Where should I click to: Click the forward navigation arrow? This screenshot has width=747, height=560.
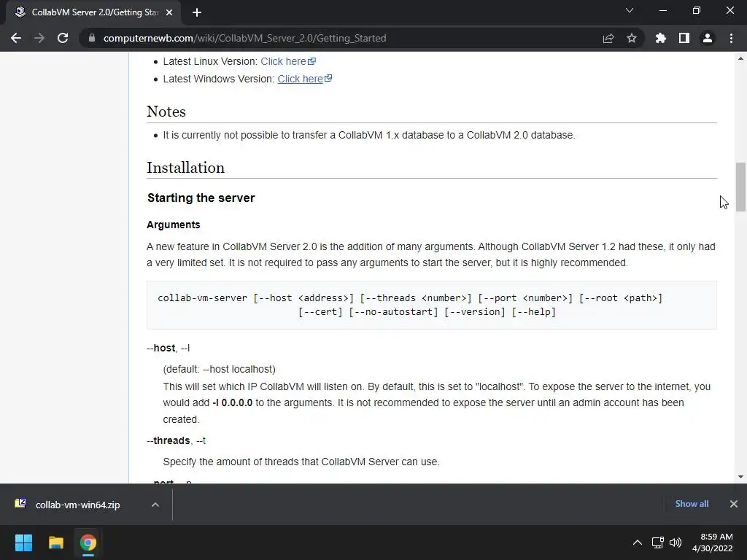(39, 38)
